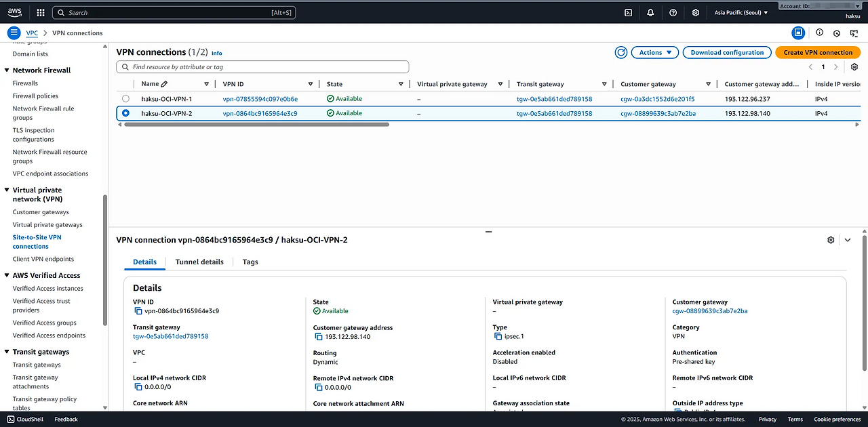868x427 pixels.
Task: Collapse the Transit gateways sidebar section
Action: (x=7, y=352)
